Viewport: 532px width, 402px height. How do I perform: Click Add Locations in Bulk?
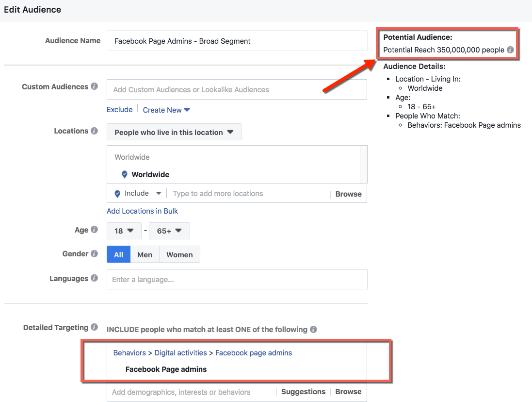[x=142, y=211]
